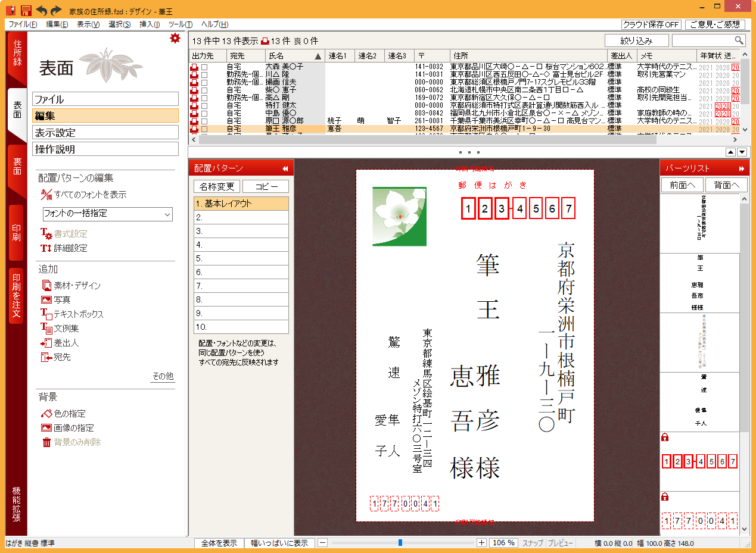Sort by 氏名 column header

pyautogui.click(x=295, y=56)
